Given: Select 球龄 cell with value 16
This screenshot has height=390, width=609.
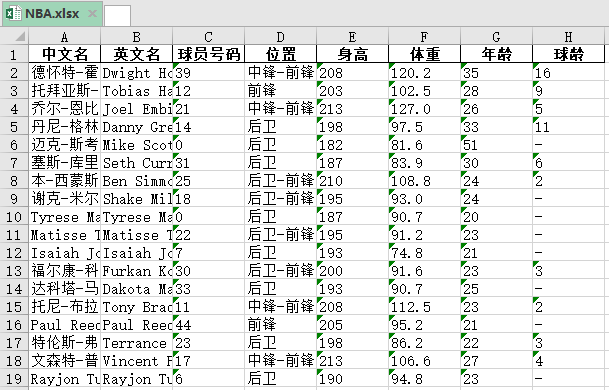Looking at the screenshot, I should 568,73.
